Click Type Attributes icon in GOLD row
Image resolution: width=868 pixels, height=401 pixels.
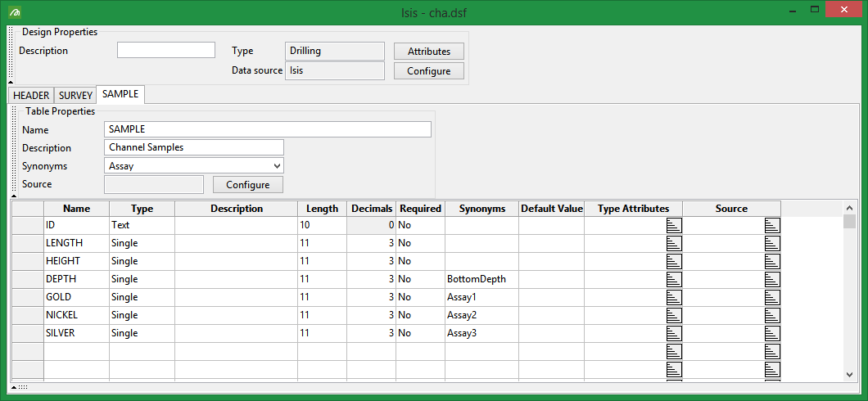pyautogui.click(x=673, y=297)
